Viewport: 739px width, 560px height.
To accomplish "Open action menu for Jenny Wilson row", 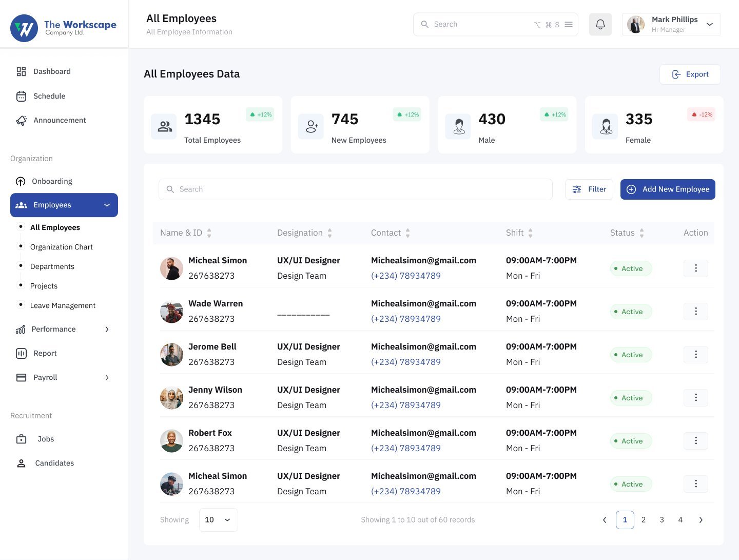I will click(696, 397).
